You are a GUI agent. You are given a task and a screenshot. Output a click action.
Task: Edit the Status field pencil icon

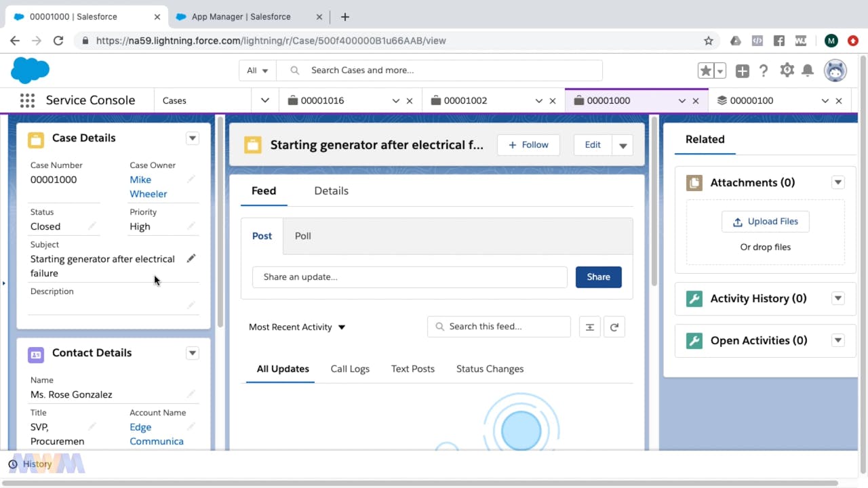tap(92, 226)
